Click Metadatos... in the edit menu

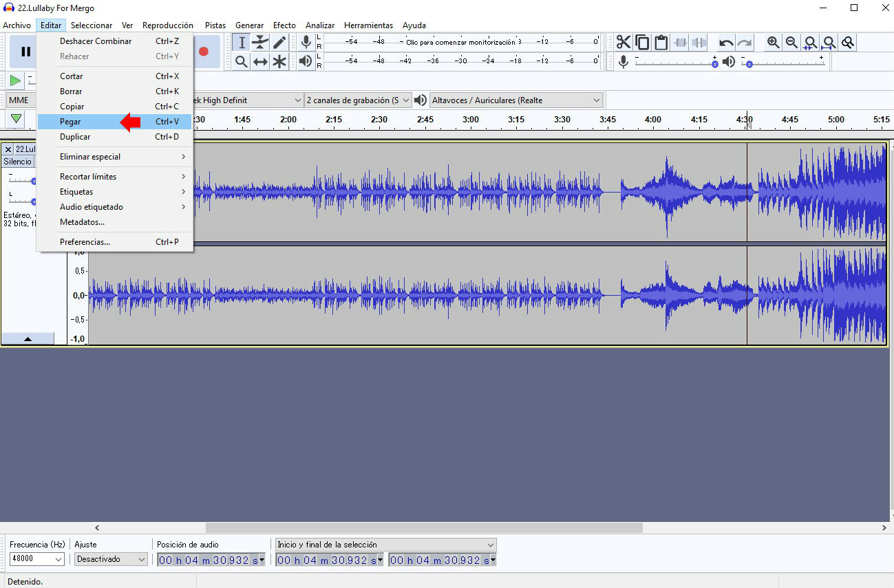(x=82, y=222)
